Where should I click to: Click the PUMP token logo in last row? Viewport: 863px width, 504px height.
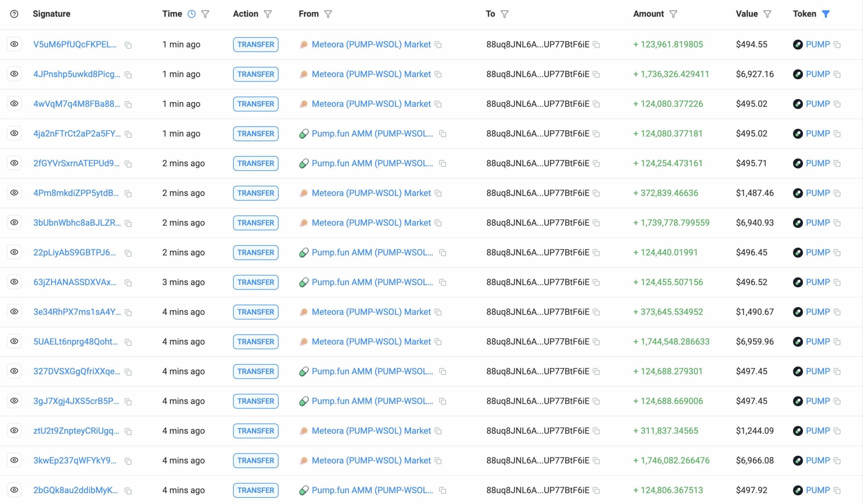tap(798, 490)
